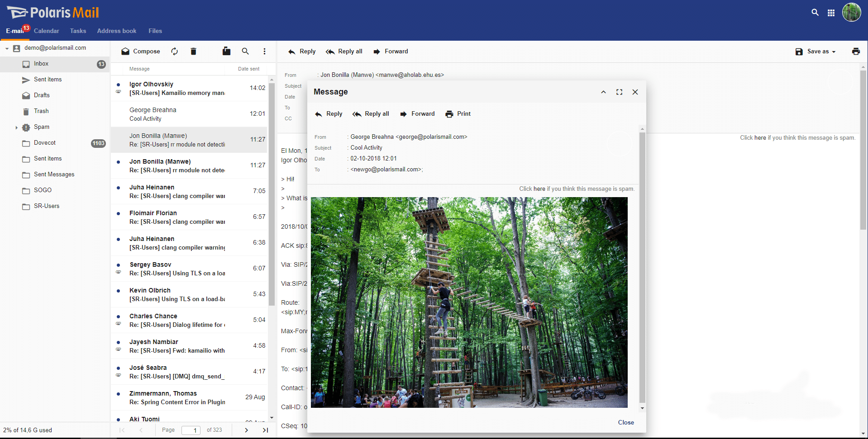The image size is (868, 439).
Task: Open Charles Chance Dialog lifetime email
Action: point(189,321)
